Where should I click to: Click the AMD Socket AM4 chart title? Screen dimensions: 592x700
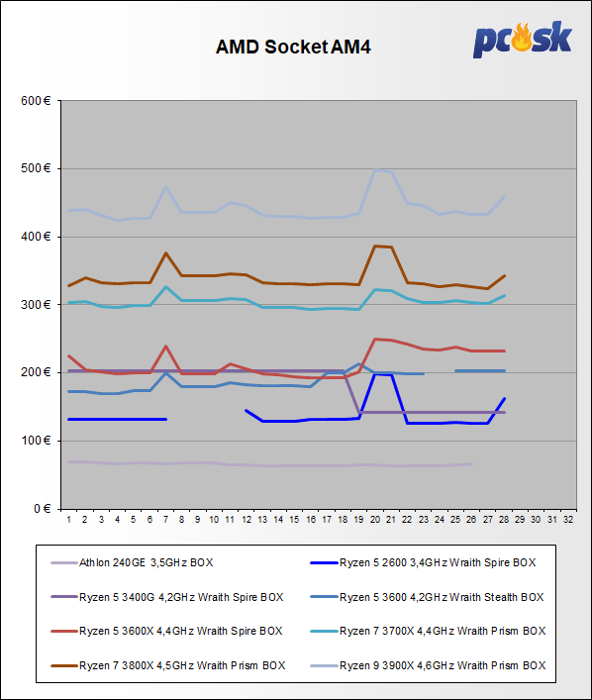click(x=293, y=47)
